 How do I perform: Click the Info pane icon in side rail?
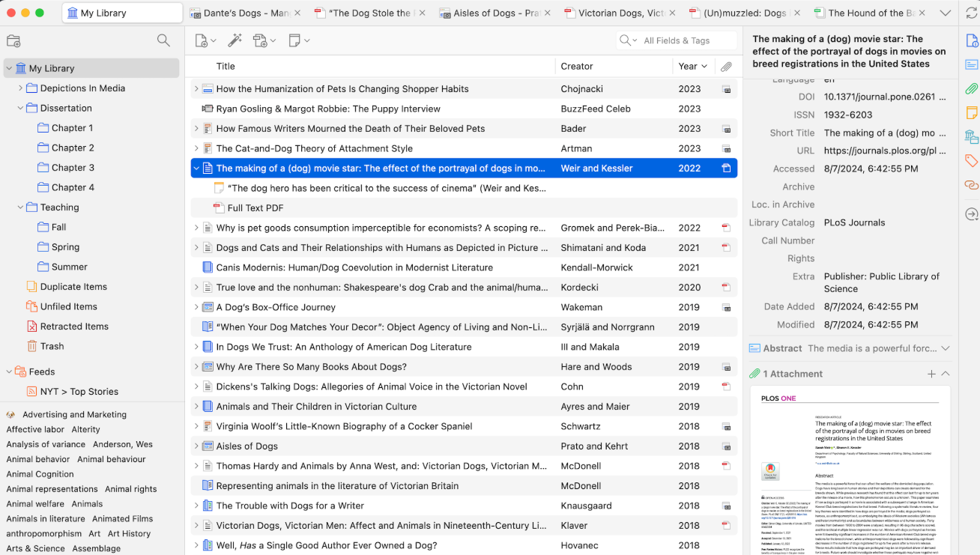[x=971, y=40]
